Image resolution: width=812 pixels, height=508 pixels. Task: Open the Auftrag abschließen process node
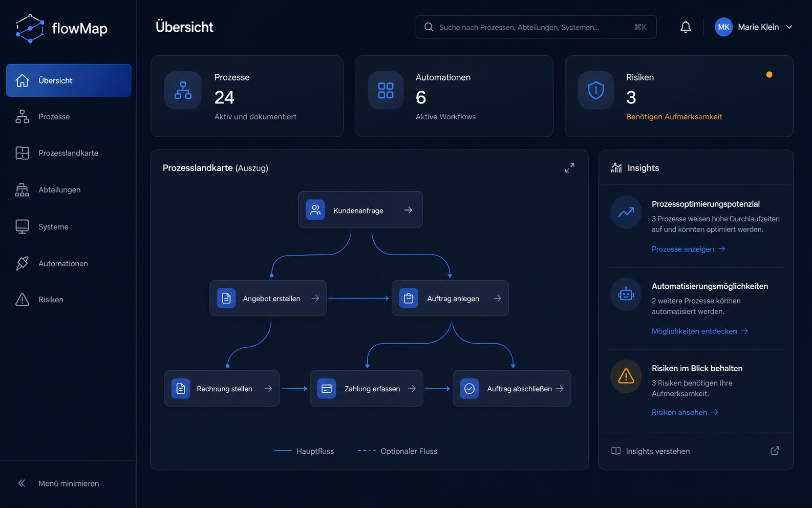tap(512, 389)
